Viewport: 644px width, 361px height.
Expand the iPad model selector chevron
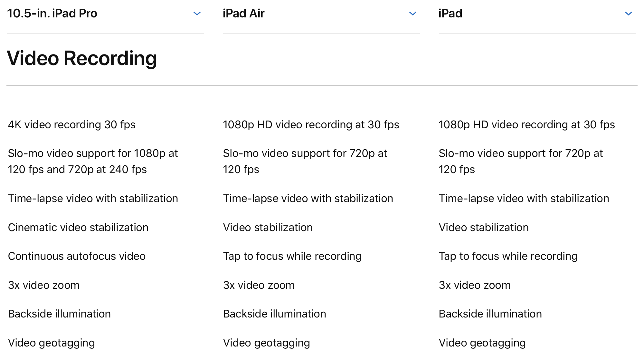[x=628, y=14]
